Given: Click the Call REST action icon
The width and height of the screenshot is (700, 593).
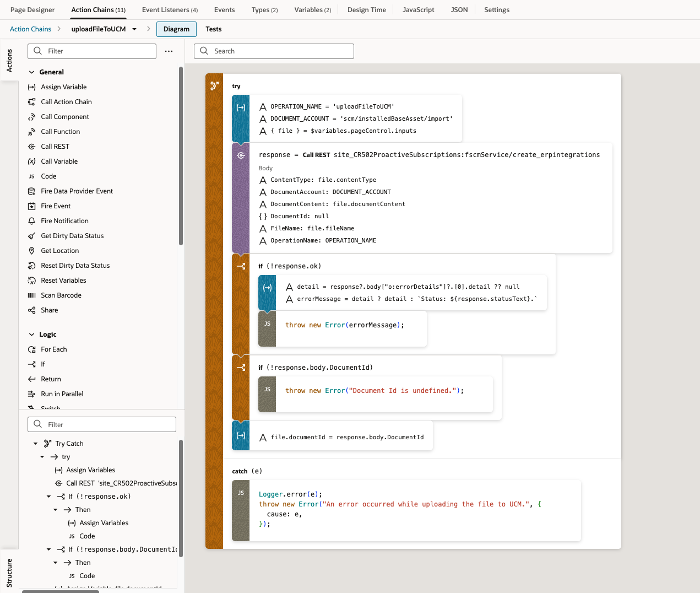Looking at the screenshot, I should pyautogui.click(x=32, y=147).
